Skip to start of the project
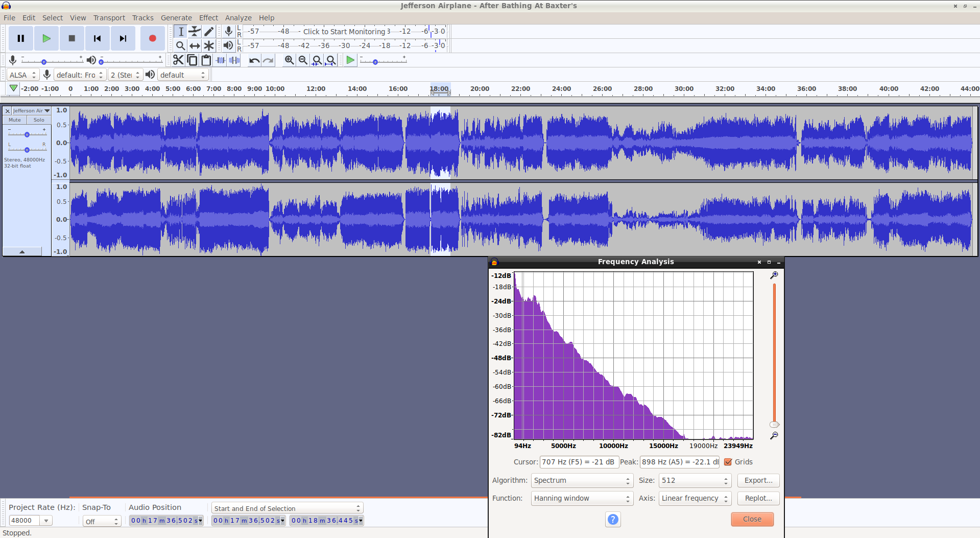980x538 pixels. tap(98, 38)
